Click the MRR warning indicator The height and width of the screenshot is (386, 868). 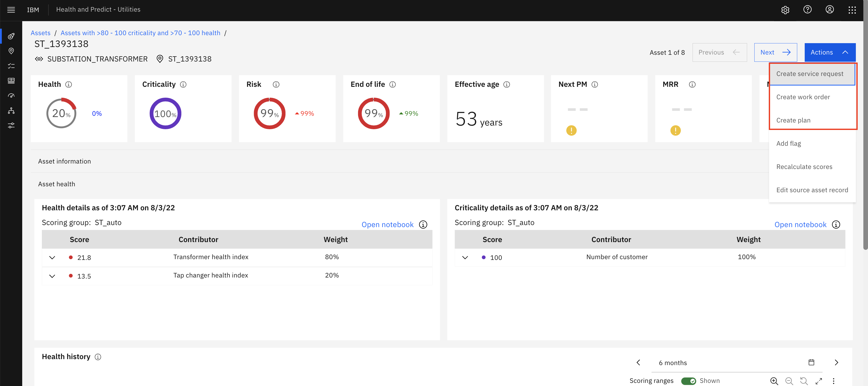(675, 130)
